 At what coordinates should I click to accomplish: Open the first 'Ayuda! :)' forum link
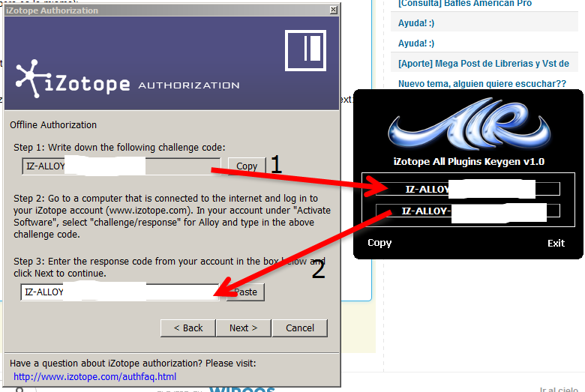[416, 23]
